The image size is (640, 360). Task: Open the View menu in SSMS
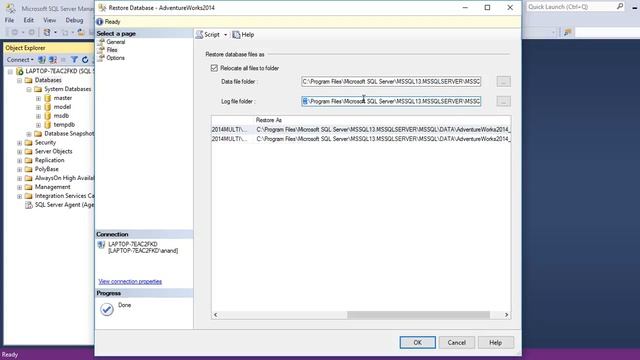[49, 20]
